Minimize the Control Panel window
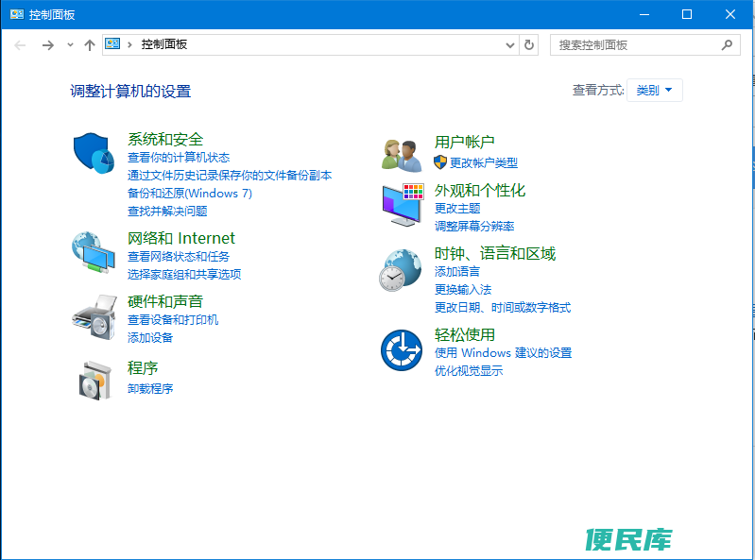 [644, 14]
